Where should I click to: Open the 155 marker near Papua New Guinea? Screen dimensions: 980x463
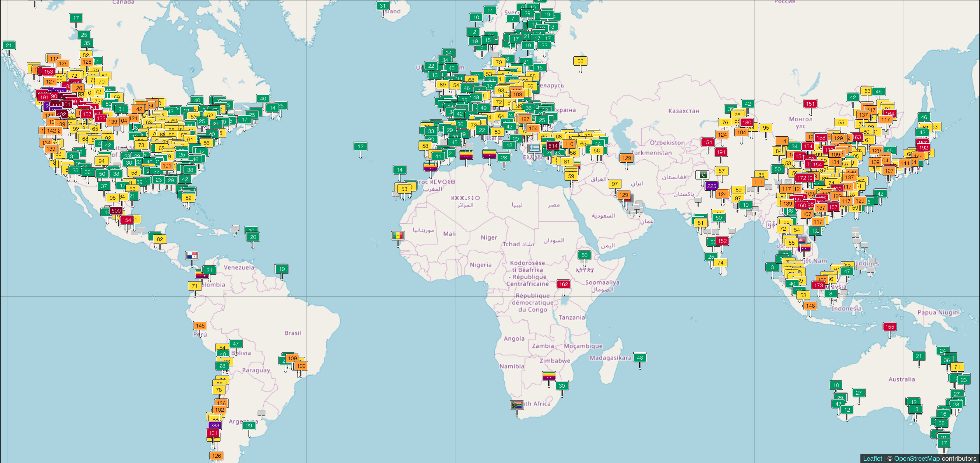click(890, 327)
